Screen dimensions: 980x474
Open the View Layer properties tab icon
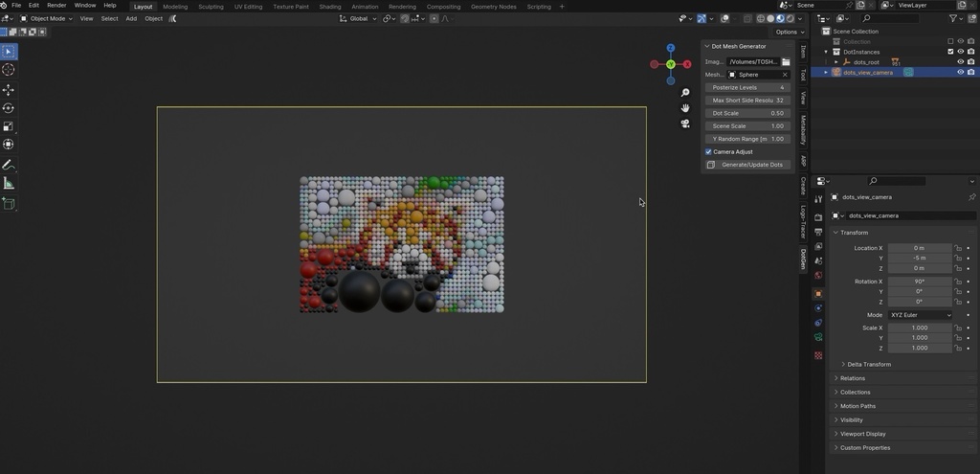[x=818, y=246]
